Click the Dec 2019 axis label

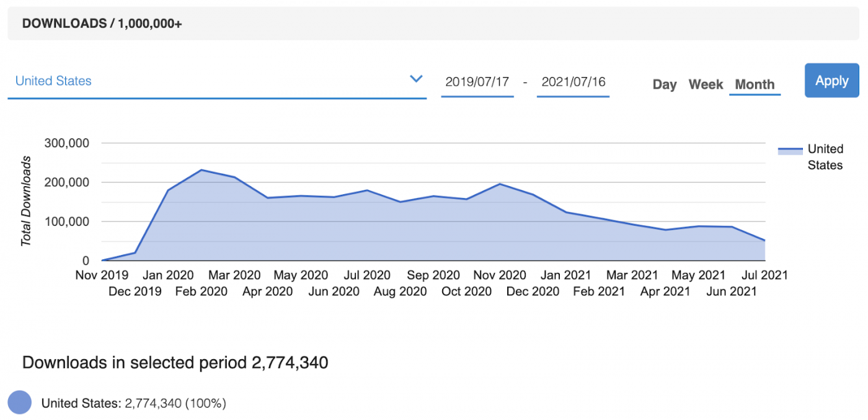click(x=135, y=291)
